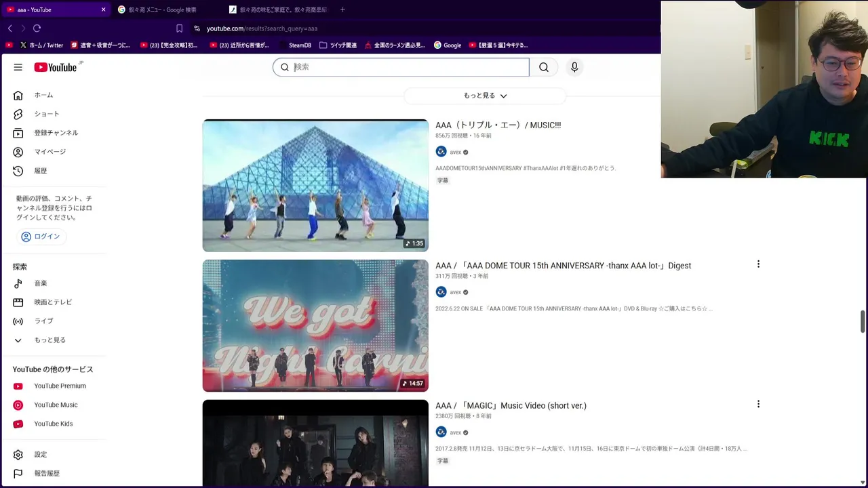Click the 856万 回視聴・16 年前 text
868x488 pixels.
pyautogui.click(x=463, y=136)
